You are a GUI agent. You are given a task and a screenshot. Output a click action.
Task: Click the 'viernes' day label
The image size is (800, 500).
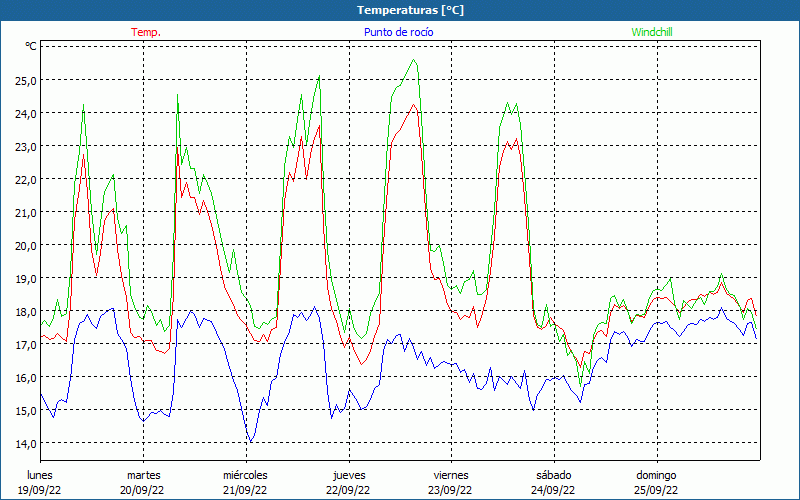[x=451, y=475]
